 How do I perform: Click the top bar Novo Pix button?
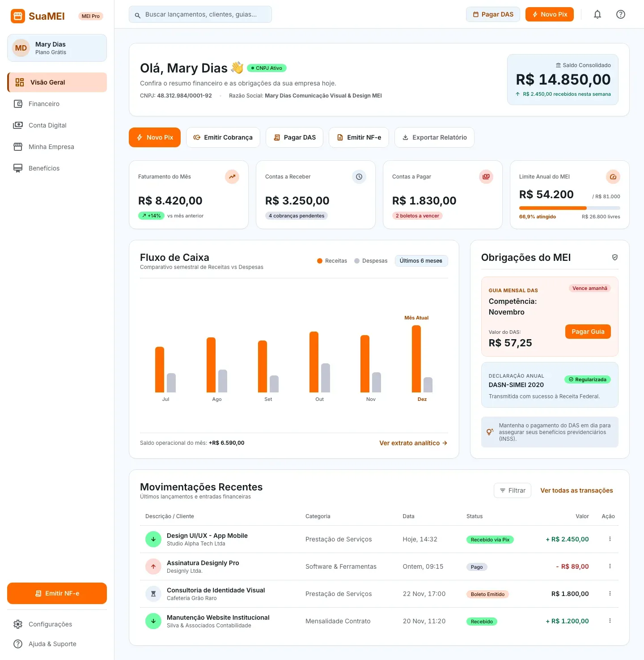(x=549, y=14)
